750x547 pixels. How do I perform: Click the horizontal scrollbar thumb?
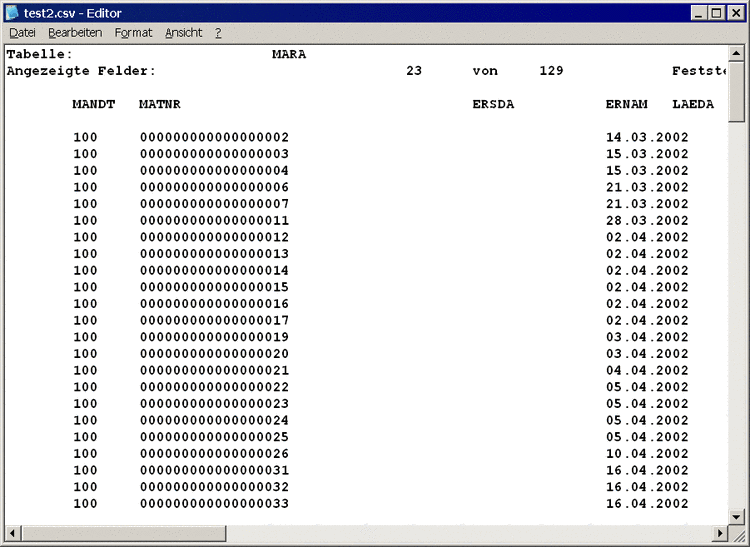coord(123,533)
